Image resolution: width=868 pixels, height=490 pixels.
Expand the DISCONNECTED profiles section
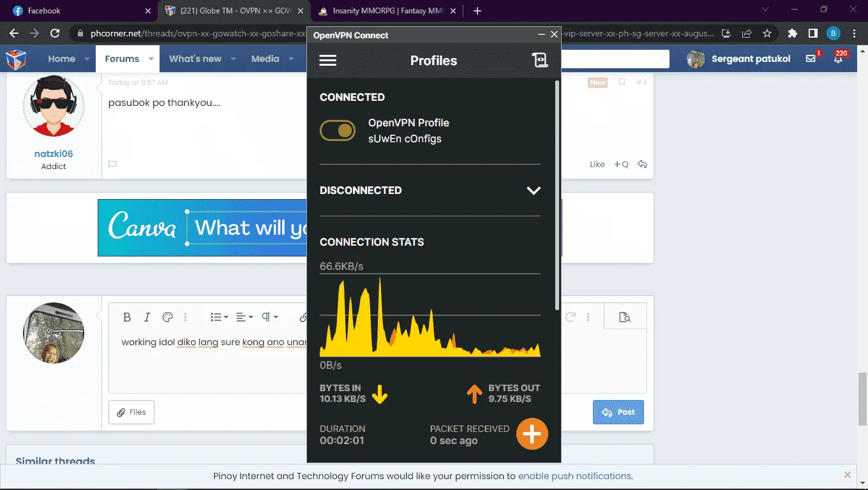(x=534, y=190)
